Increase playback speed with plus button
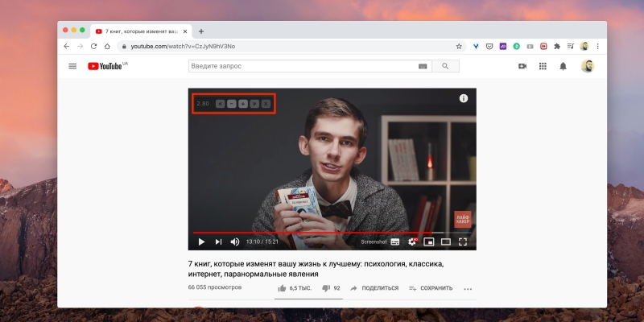 [x=243, y=104]
